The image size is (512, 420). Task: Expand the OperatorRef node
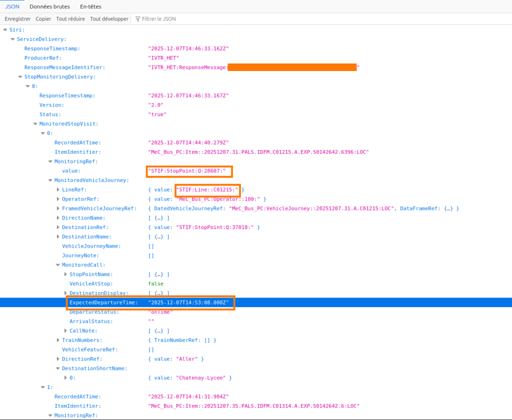click(57, 199)
